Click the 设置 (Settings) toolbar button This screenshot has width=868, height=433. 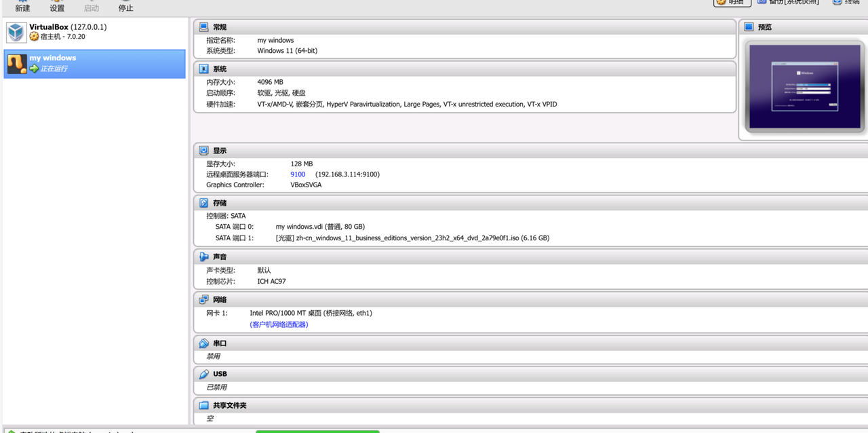(57, 6)
